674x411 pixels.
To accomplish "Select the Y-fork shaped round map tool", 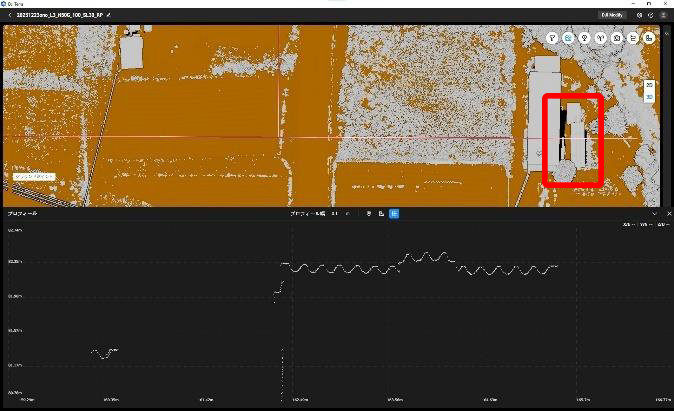I will pyautogui.click(x=600, y=38).
